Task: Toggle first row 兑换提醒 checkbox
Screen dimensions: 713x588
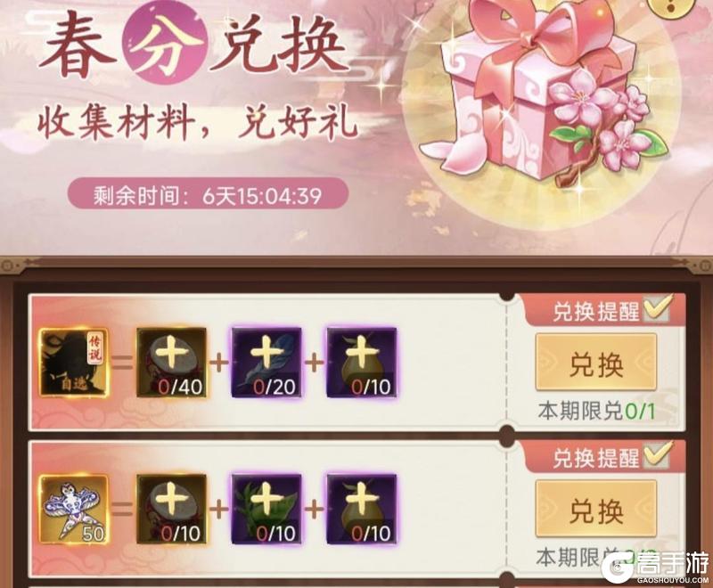Action: (657, 309)
